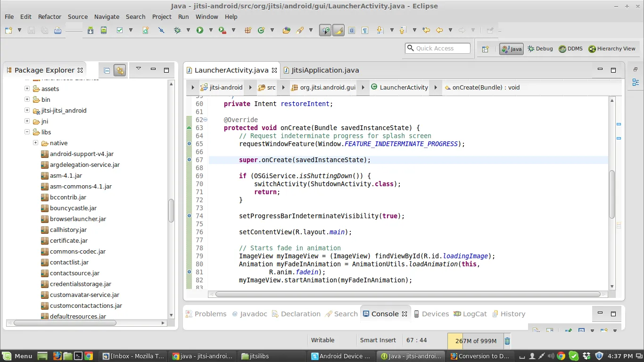Open the Android SDK Manager icon
The height and width of the screenshot is (362, 644).
91,30
